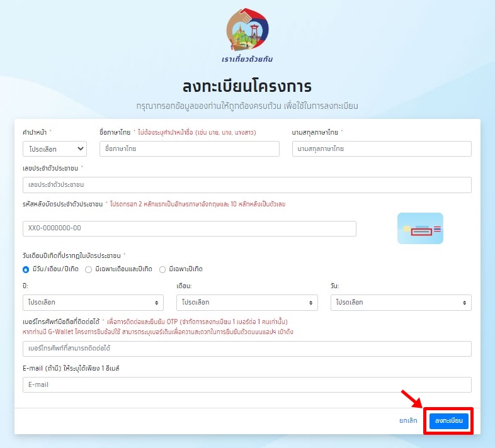This screenshot has width=495, height=448.
Task: Click the red G-Wallet notice text
Action: tap(158, 332)
